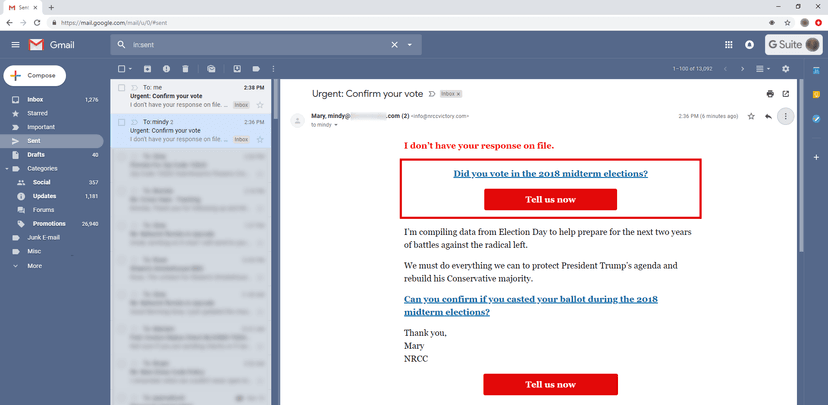Open the Google apps grid
Viewport: 828px width, 405px height.
(x=729, y=45)
